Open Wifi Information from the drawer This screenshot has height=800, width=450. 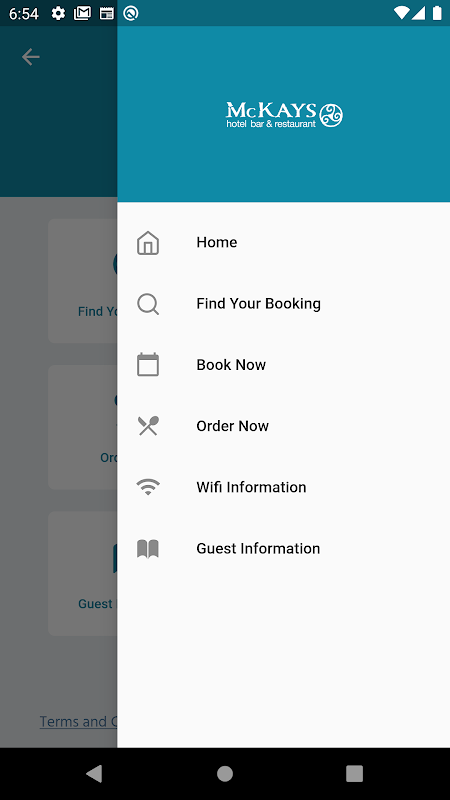point(284,487)
